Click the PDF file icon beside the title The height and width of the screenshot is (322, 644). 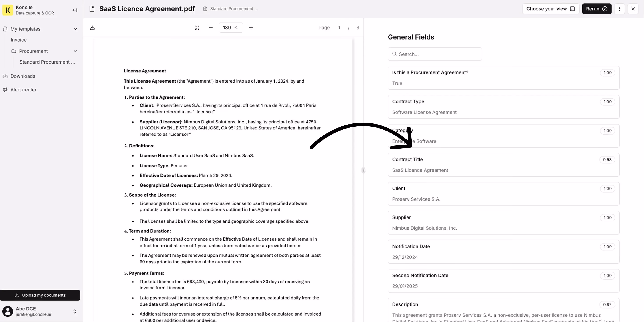coord(92,9)
